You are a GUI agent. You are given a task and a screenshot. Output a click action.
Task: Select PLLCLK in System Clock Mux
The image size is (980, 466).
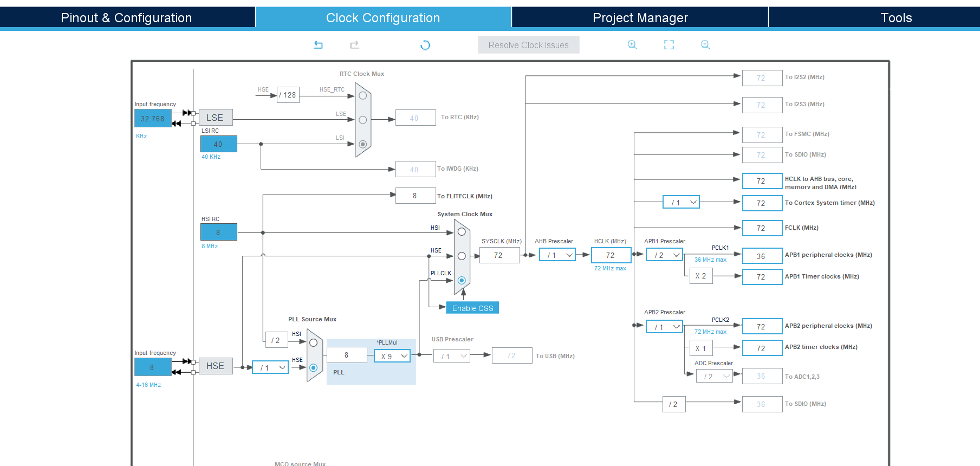click(x=462, y=280)
